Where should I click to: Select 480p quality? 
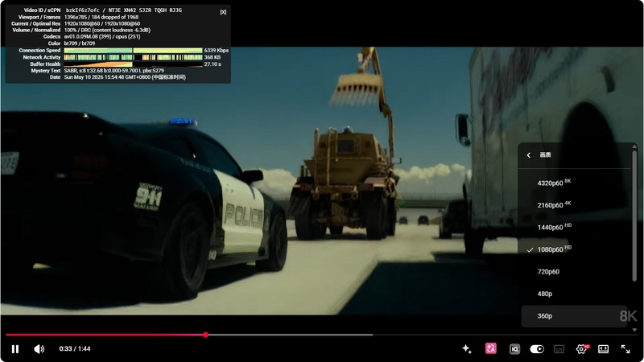[574, 294]
